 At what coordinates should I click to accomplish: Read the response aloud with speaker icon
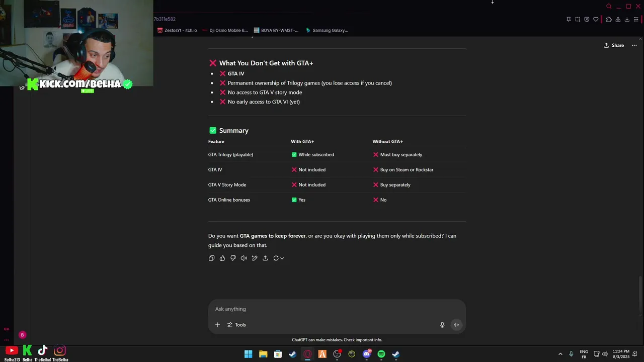tap(244, 258)
